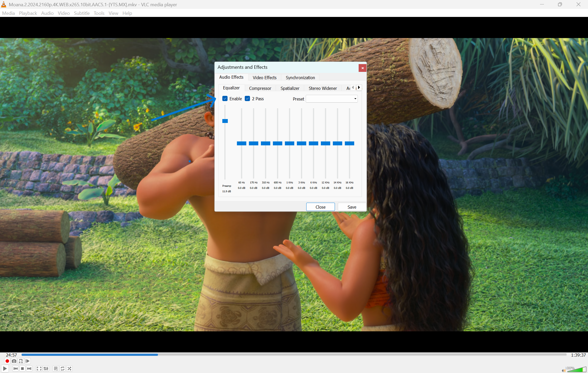Click the Close button in dialog
588x373 pixels.
coord(320,207)
